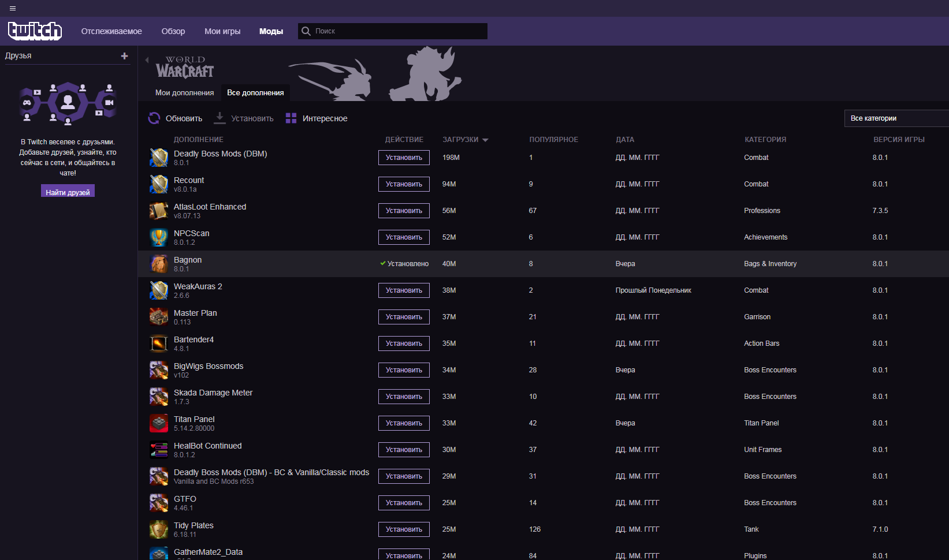Click the Deadly Boss Mods (DBM) addon icon
The height and width of the screenshot is (560, 949).
coord(159,158)
